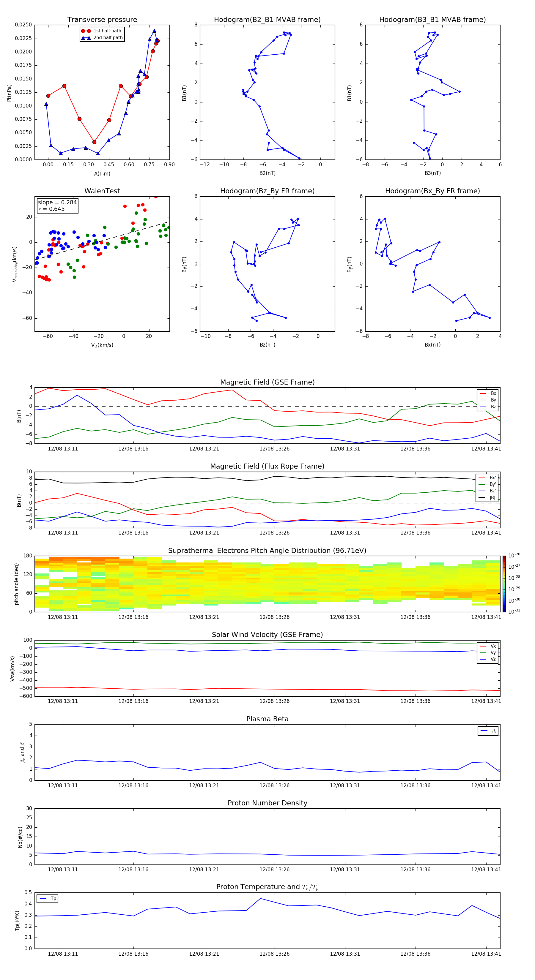Click the 'Hodogram(Bz_By FR frame)' title
Viewport: 535px width, 980px height.
[x=267, y=191]
